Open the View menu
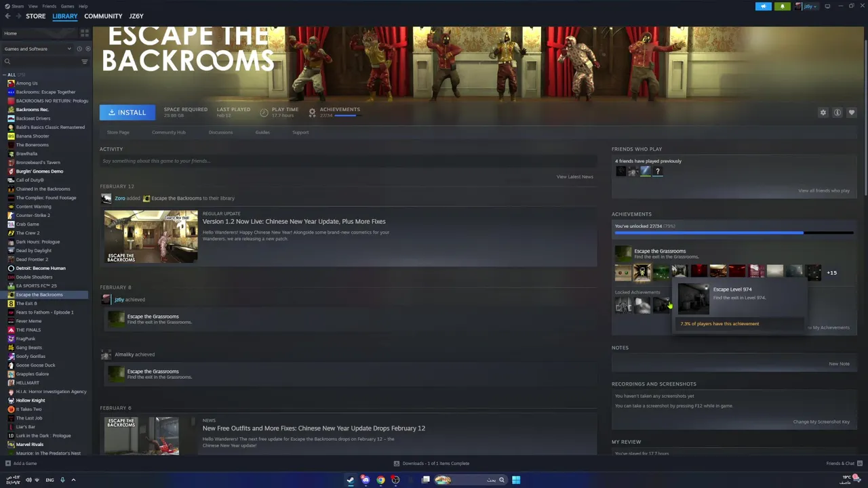Screen dimensions: 868x488 [x=33, y=6]
